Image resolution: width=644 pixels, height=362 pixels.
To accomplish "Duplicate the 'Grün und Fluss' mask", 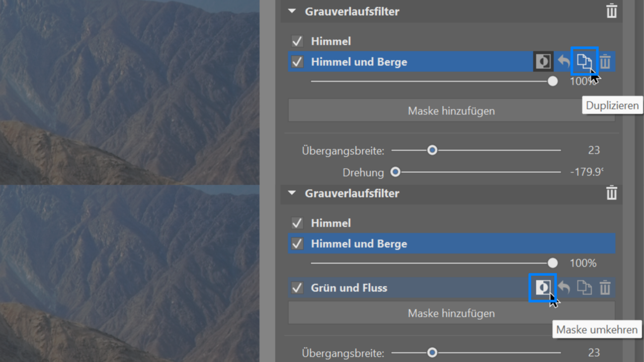I will [585, 288].
